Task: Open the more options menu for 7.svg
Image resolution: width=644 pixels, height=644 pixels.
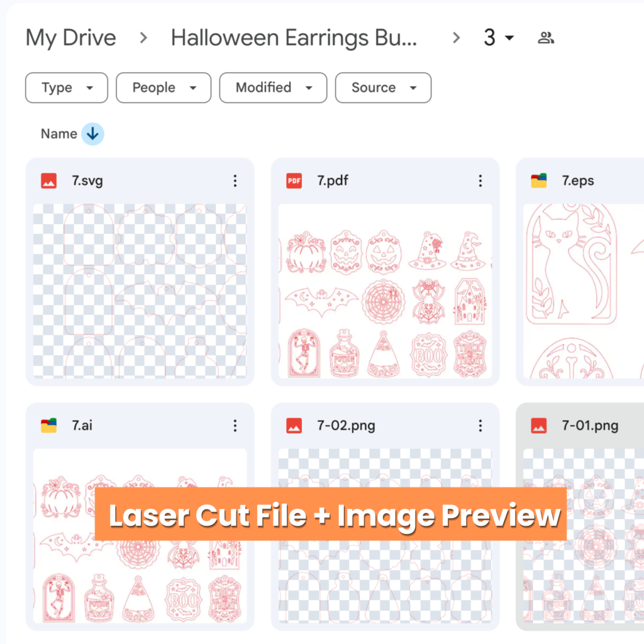Action: (235, 180)
